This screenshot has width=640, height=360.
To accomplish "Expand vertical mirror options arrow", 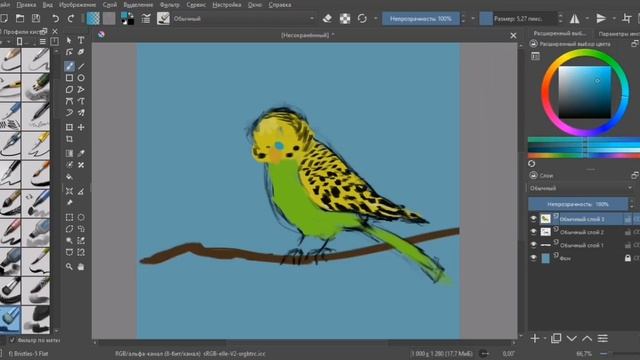I will pyautogui.click(x=613, y=18).
